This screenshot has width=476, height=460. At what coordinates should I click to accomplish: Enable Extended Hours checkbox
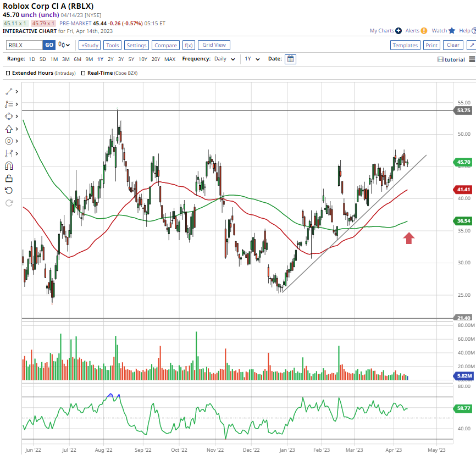point(8,73)
